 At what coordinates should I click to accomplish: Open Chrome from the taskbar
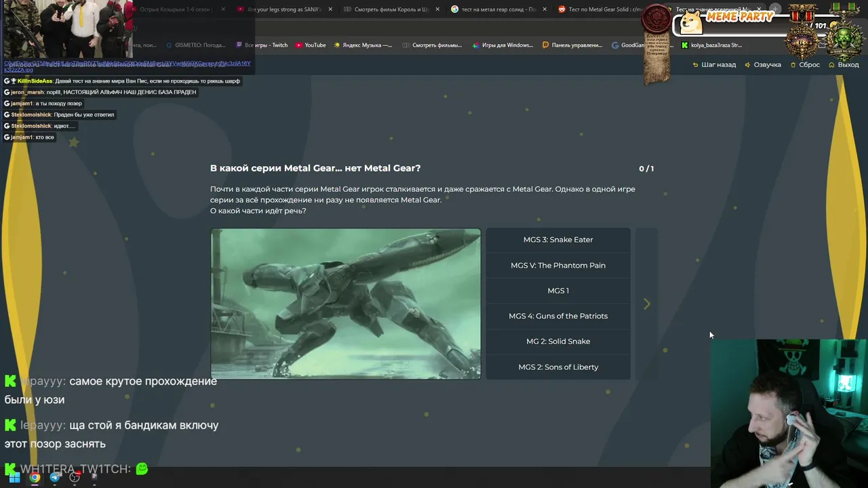click(x=35, y=477)
